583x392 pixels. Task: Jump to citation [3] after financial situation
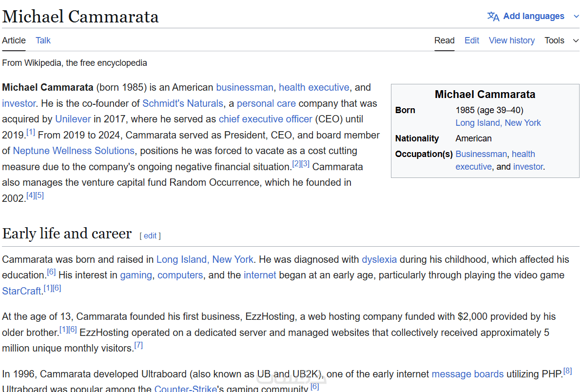pos(305,164)
